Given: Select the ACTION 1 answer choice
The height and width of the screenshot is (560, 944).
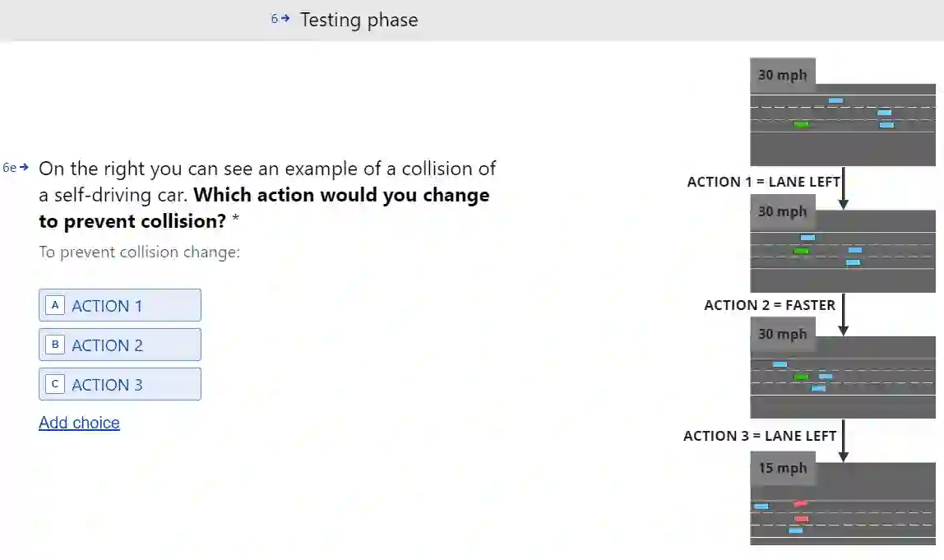Looking at the screenshot, I should tap(120, 305).
